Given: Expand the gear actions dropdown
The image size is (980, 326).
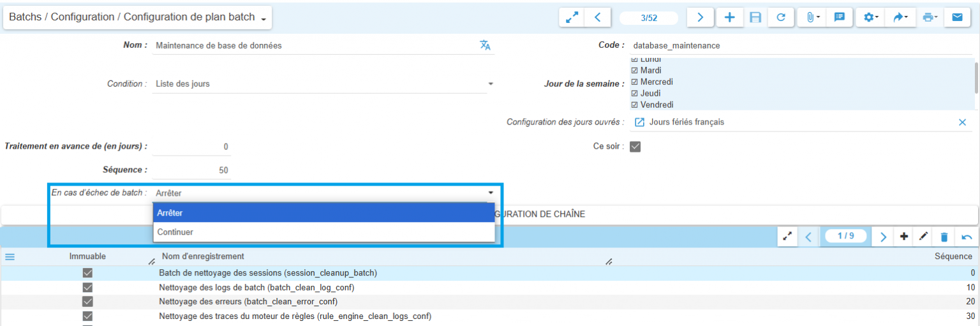Looking at the screenshot, I should tap(871, 18).
